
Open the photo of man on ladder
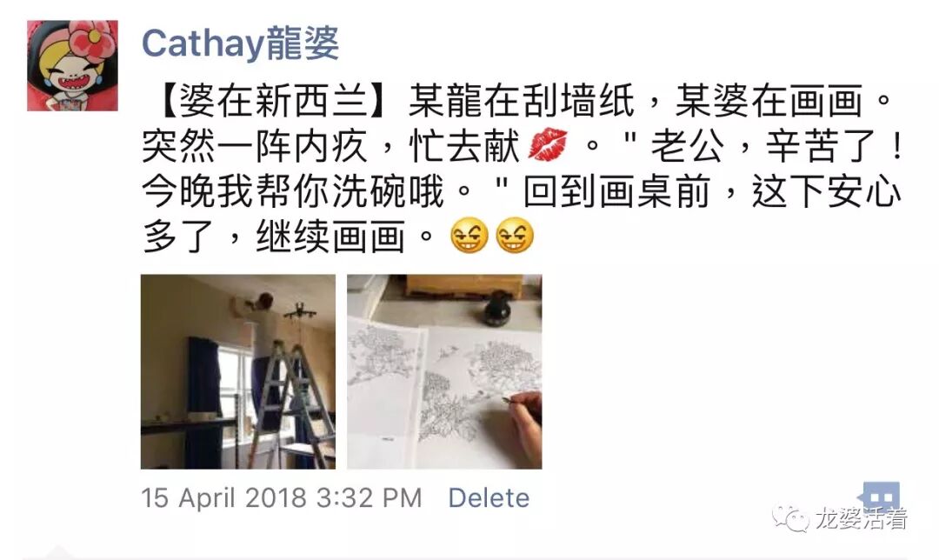pos(238,371)
